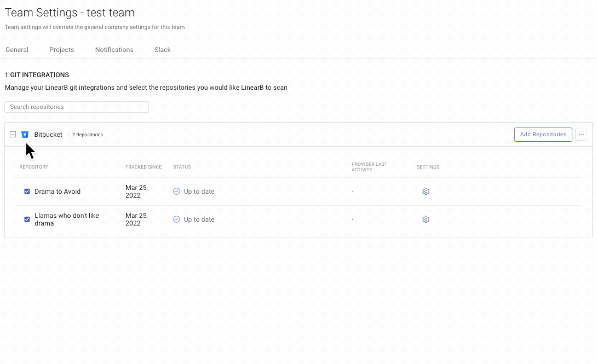Click the Status column header
The image size is (597, 364).
click(182, 167)
